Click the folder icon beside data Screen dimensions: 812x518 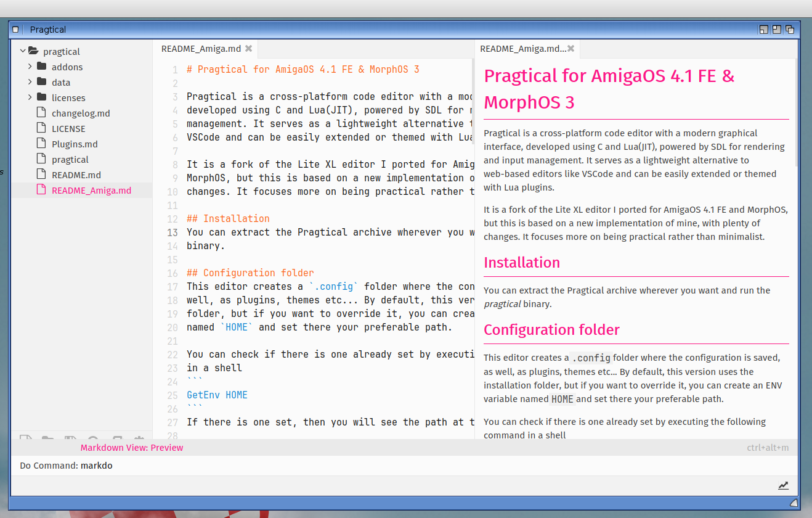pyautogui.click(x=42, y=81)
